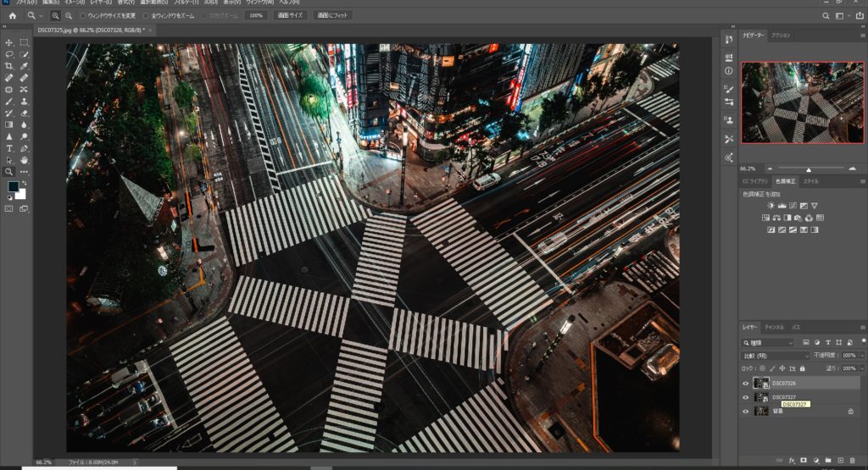
Task: Open the blend mode 比較 (明) dropdown
Action: click(776, 356)
